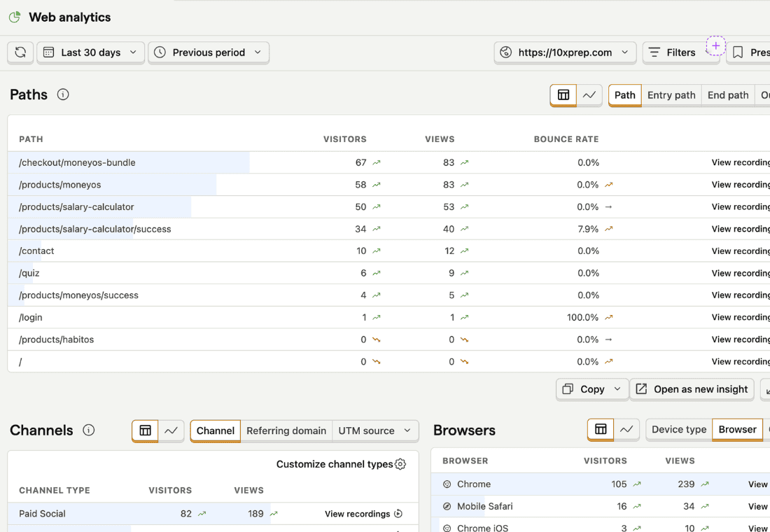Select the Device type tab
Viewport: 770px width, 532px height.
pyautogui.click(x=679, y=429)
